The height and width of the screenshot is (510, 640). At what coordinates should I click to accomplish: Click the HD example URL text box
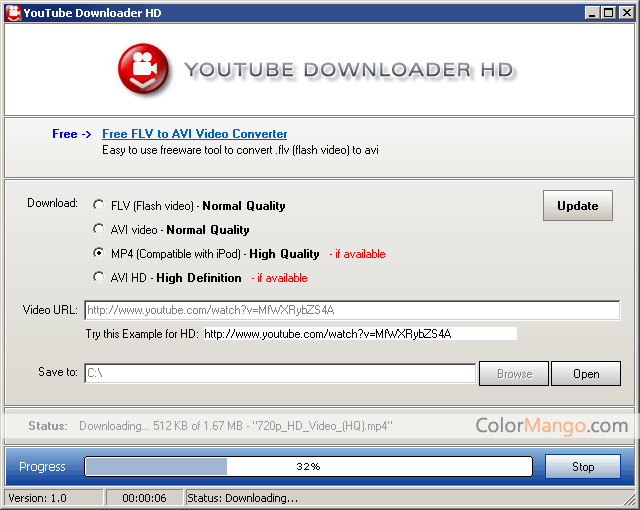point(359,334)
